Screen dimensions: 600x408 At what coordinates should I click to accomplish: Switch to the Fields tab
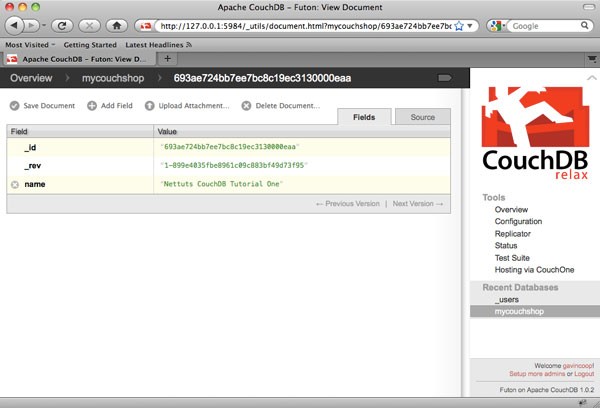click(364, 117)
